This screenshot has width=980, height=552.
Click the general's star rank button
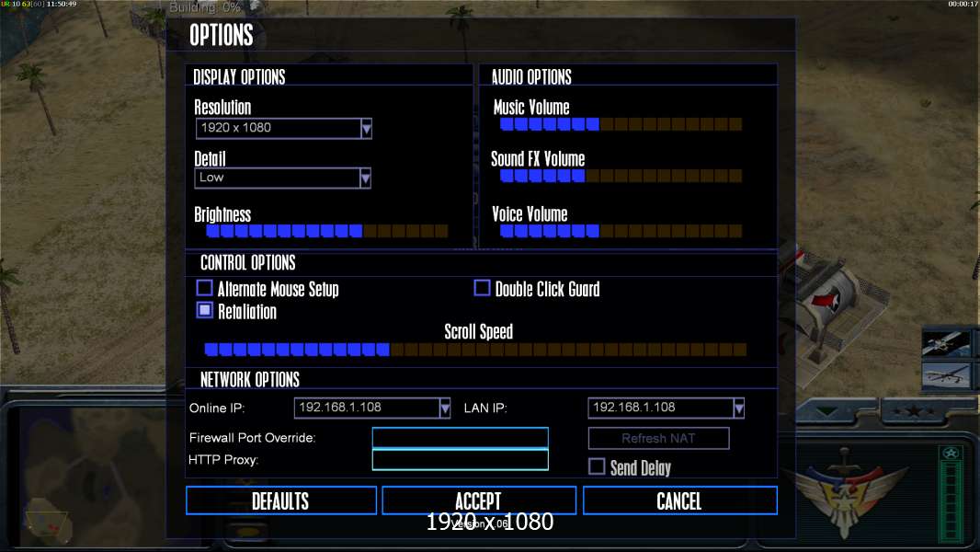coord(913,411)
